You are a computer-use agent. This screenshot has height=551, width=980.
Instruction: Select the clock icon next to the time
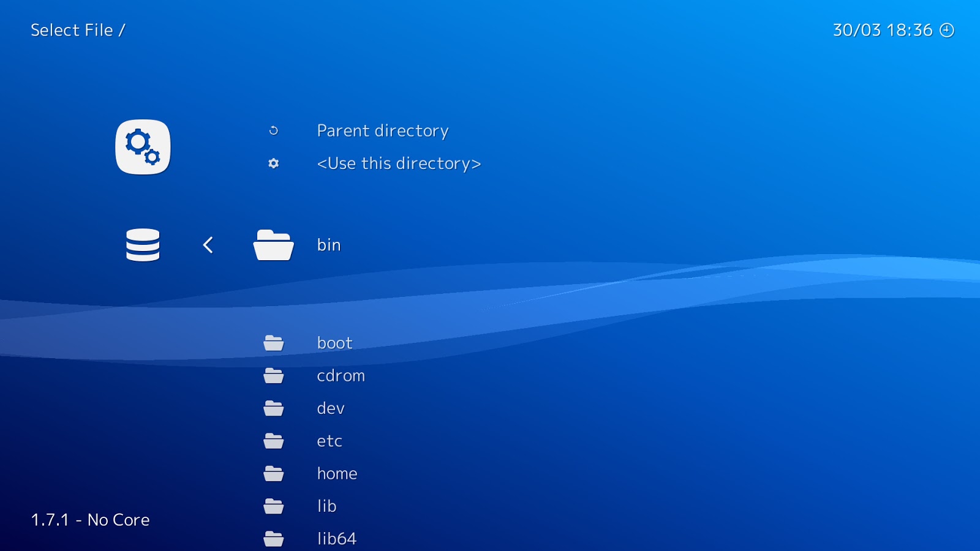click(946, 29)
